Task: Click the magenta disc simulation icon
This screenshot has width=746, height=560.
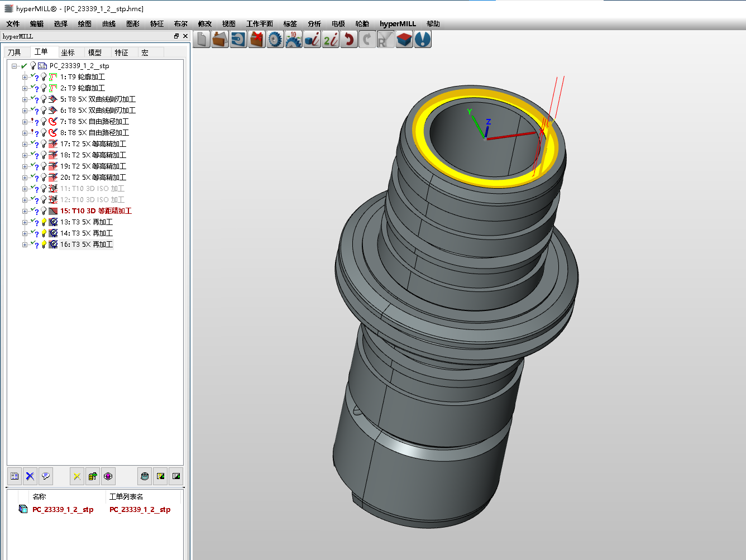Action: [x=108, y=476]
